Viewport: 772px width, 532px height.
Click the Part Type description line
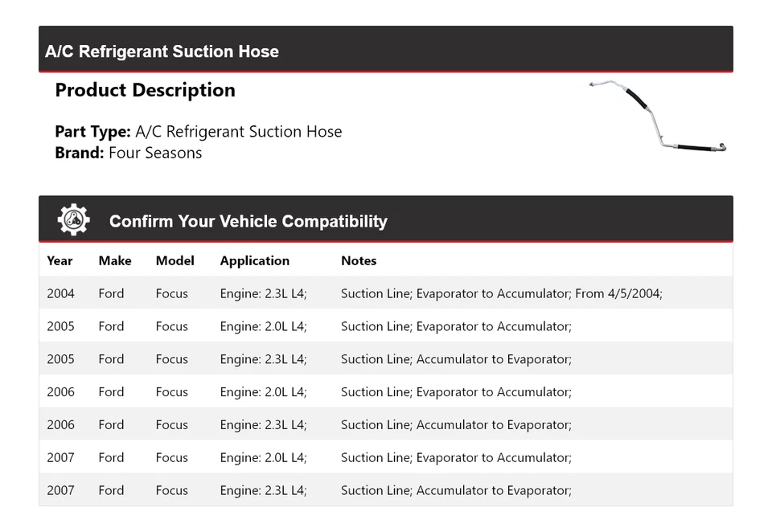click(199, 132)
